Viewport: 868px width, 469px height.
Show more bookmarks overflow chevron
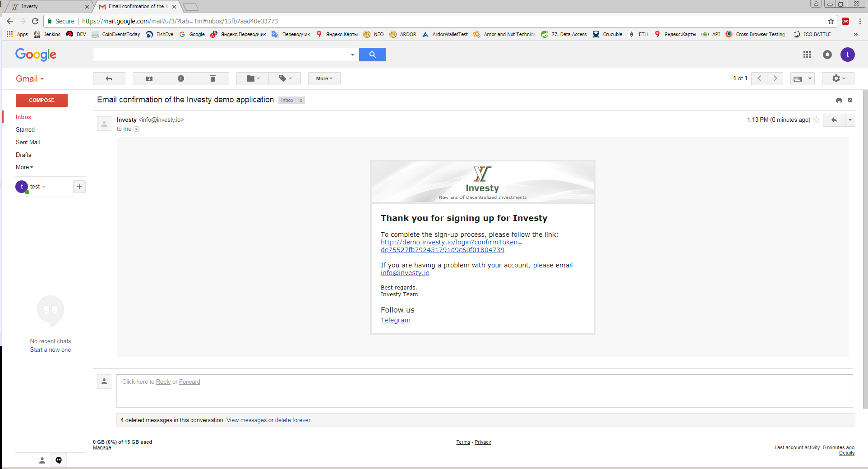click(x=856, y=34)
